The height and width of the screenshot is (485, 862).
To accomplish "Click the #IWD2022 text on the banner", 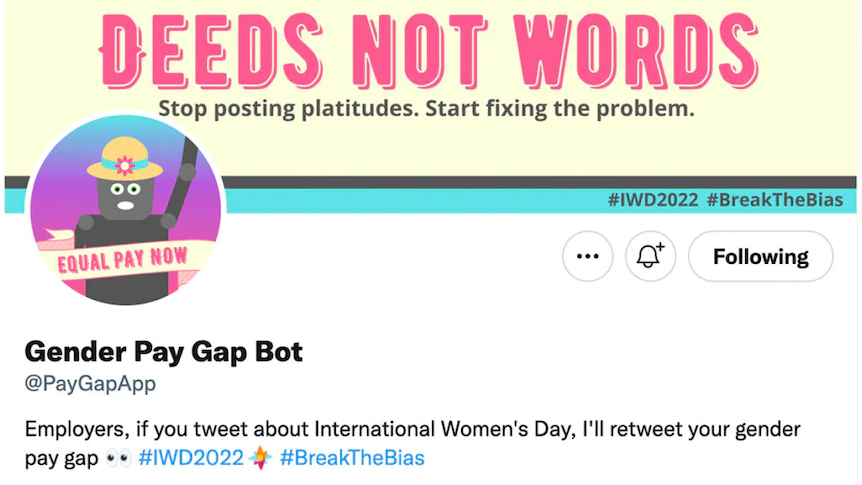I will click(653, 200).
